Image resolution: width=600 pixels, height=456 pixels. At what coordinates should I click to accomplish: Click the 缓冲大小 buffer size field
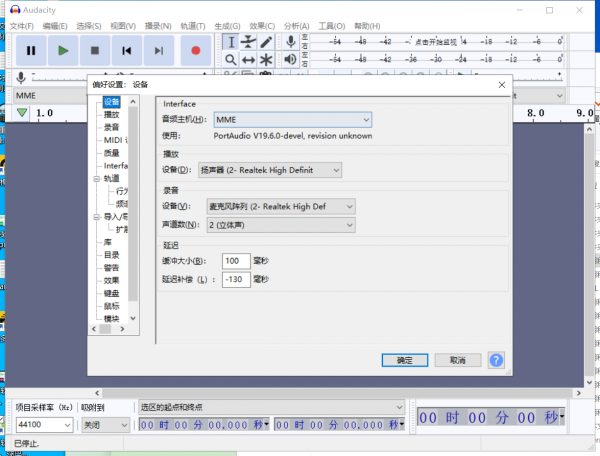[236, 261]
